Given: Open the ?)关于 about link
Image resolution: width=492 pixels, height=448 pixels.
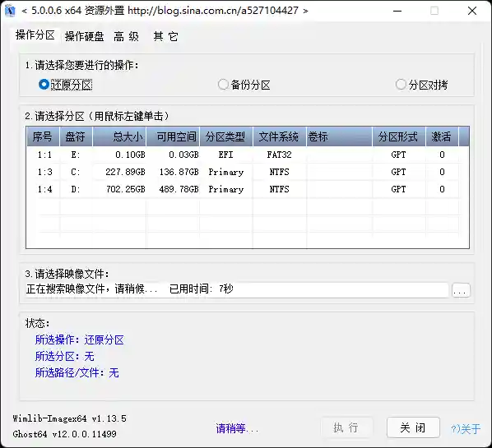Looking at the screenshot, I should click(466, 428).
